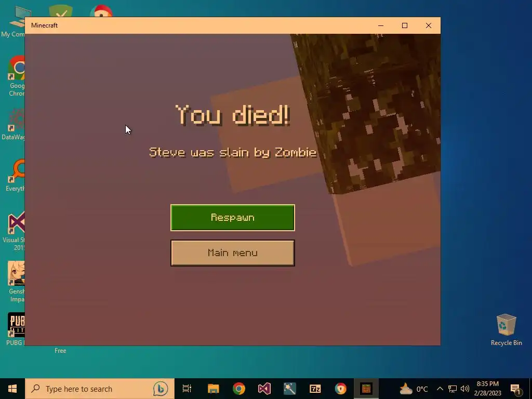The width and height of the screenshot is (532, 399).
Task: Open Visual Studio from taskbar
Action: tap(264, 389)
